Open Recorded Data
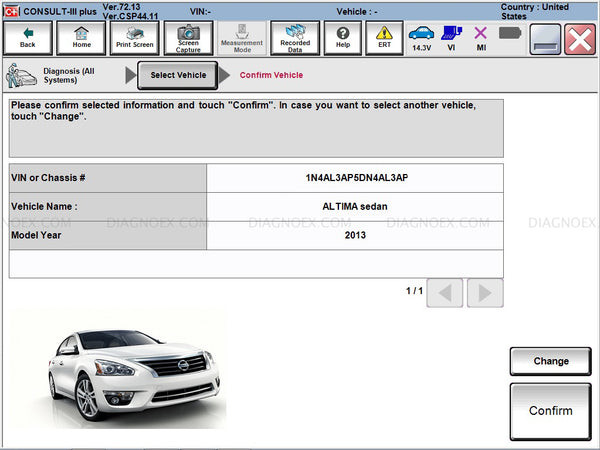Viewport: 600px width, 450px height. tap(295, 38)
